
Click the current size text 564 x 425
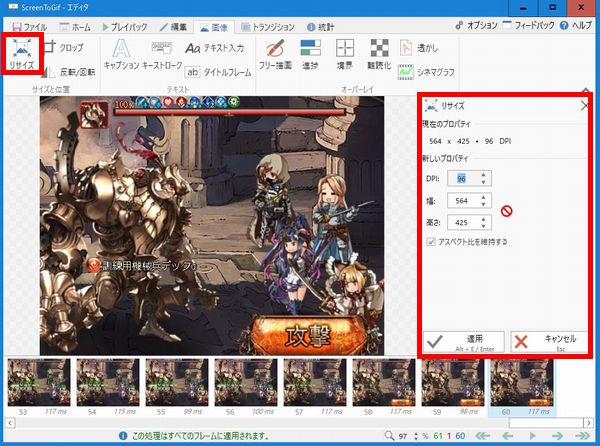(x=449, y=141)
